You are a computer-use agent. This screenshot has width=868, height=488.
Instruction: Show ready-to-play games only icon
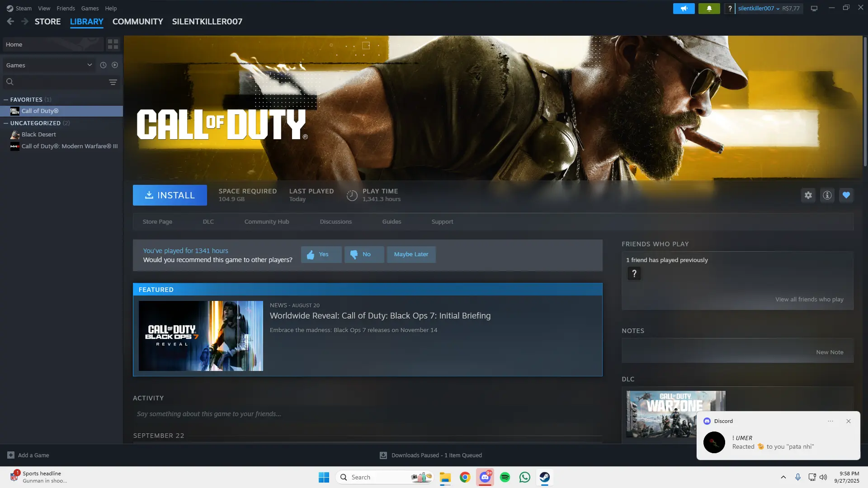point(115,65)
